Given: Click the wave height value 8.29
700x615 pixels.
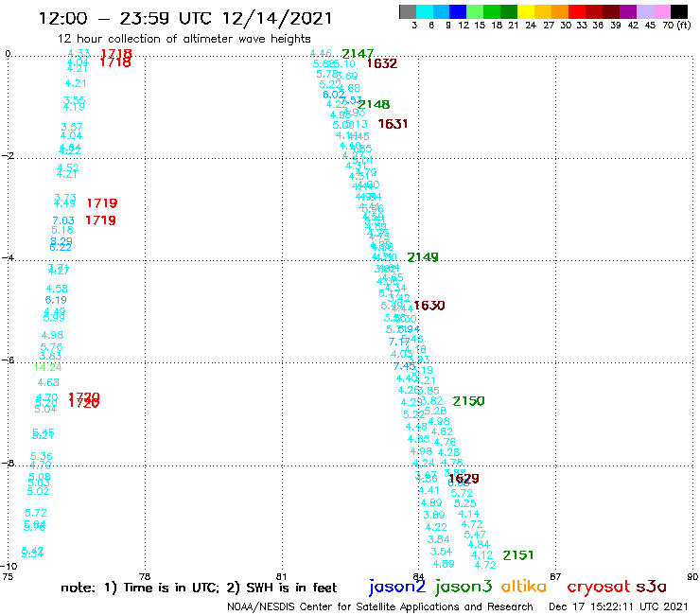Looking at the screenshot, I should pos(61,241).
